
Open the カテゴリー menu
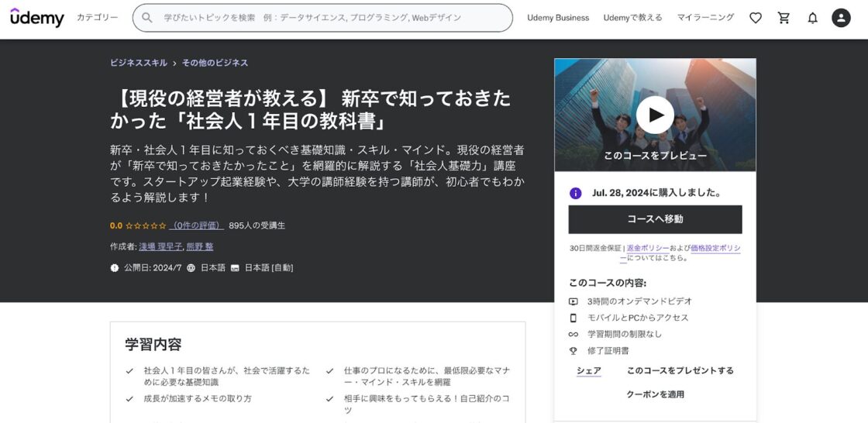pyautogui.click(x=98, y=18)
